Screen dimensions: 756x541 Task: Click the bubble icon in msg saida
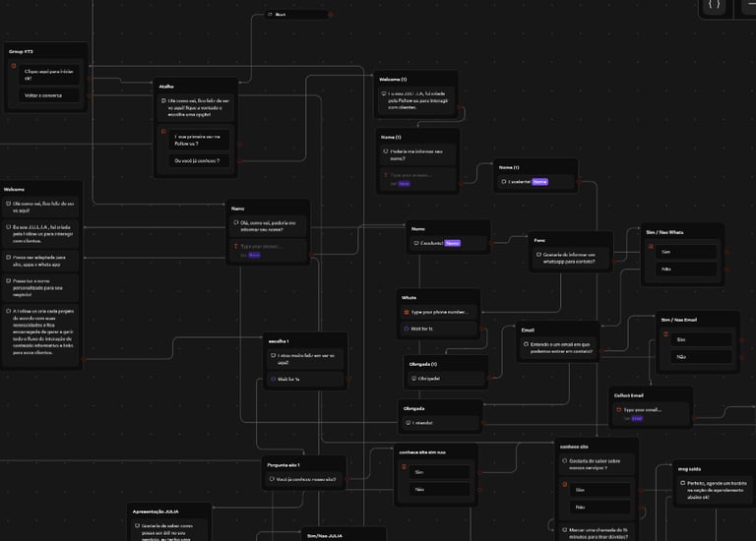tap(682, 483)
